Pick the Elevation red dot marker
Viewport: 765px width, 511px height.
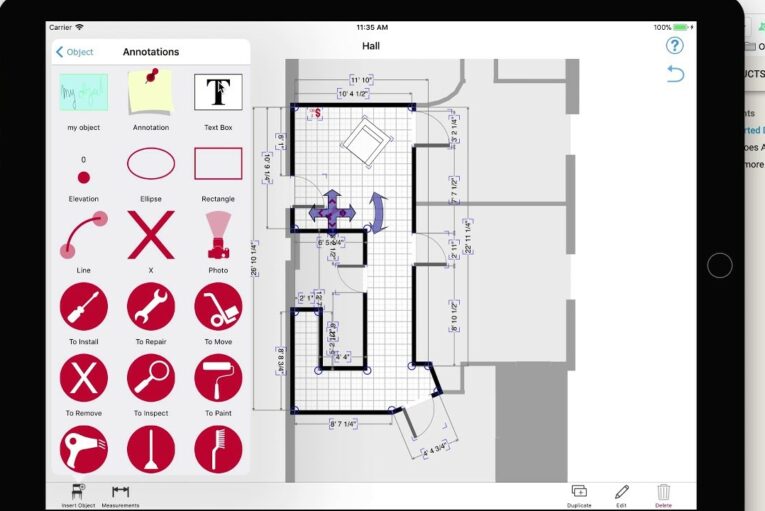[x=83, y=177]
